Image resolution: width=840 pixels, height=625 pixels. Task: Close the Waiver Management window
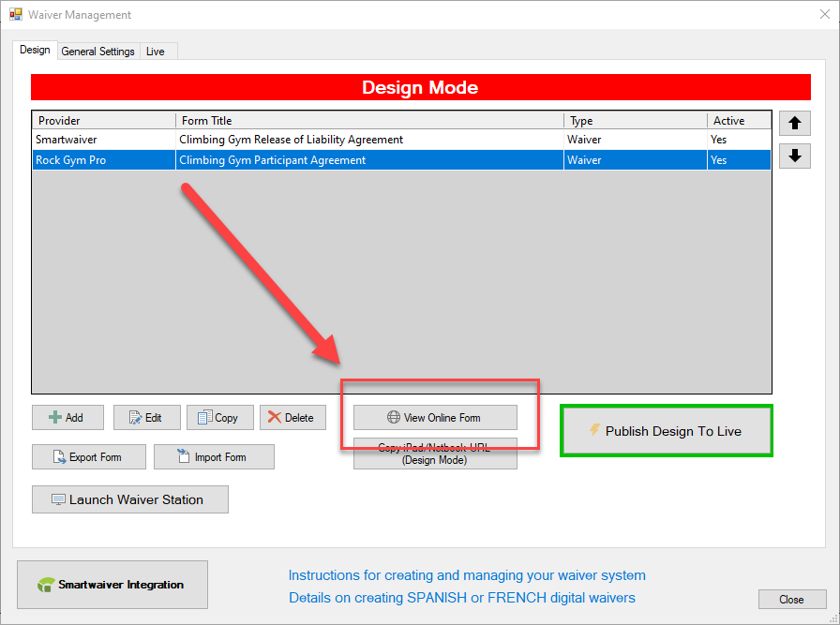tap(825, 14)
